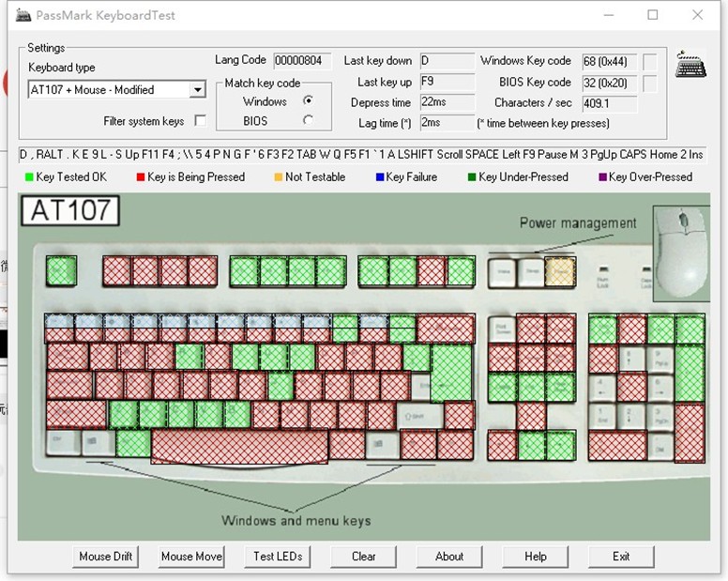The height and width of the screenshot is (581, 728).
Task: Click the numpad 2 down-arrow key
Action: click(x=631, y=416)
